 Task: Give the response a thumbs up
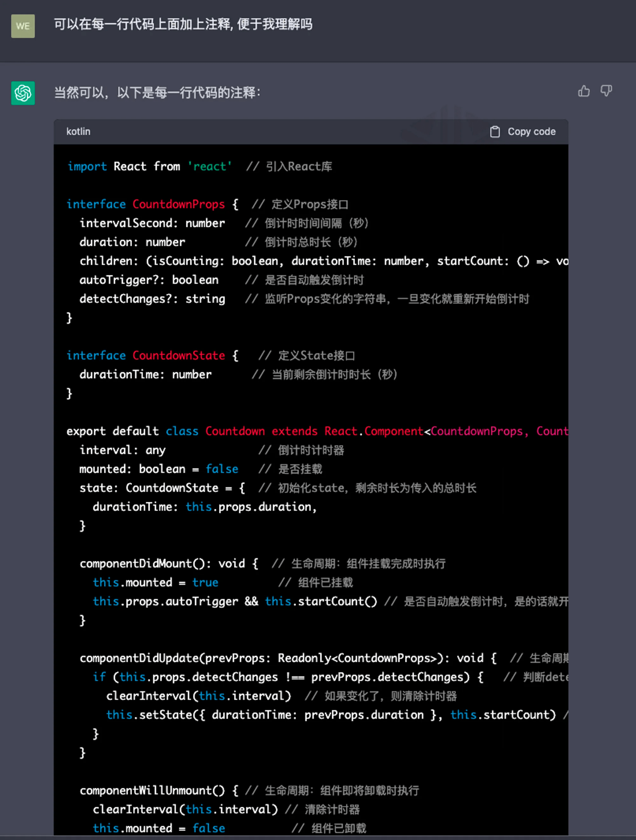click(584, 91)
